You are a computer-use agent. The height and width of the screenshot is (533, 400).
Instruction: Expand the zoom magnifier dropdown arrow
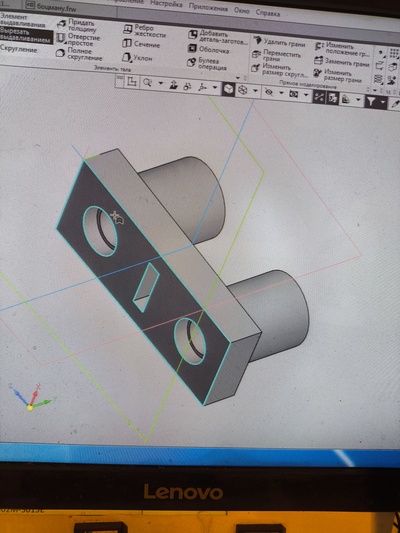161,83
